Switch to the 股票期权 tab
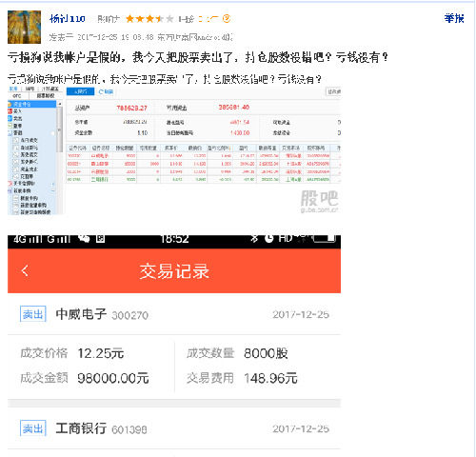 tap(46, 95)
